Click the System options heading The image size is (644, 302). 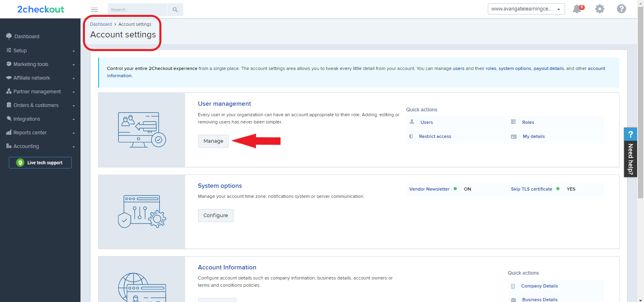[x=220, y=186]
